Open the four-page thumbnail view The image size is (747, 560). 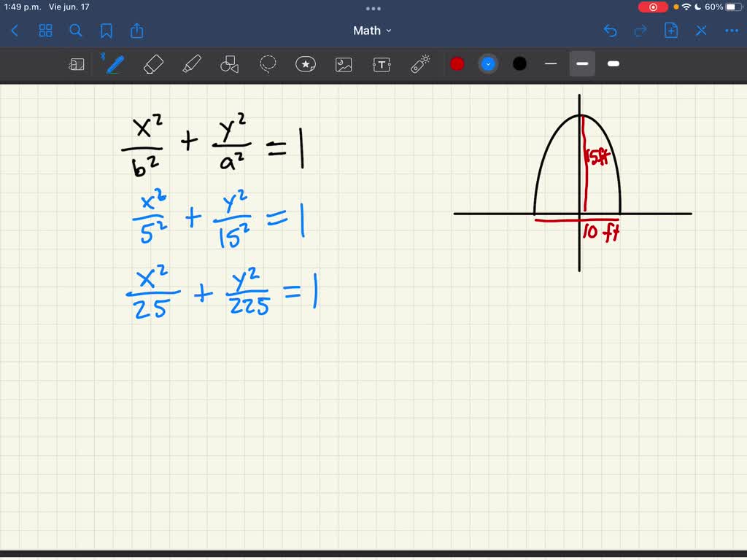pyautogui.click(x=45, y=31)
